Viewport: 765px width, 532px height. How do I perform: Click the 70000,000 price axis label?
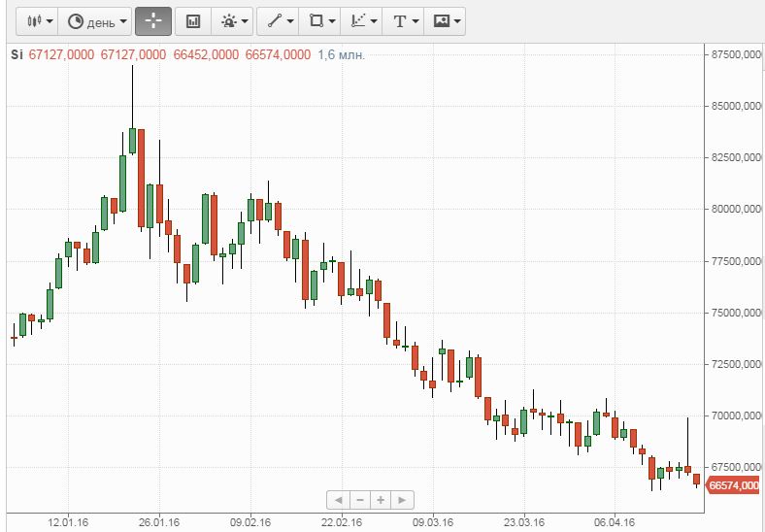(x=737, y=416)
